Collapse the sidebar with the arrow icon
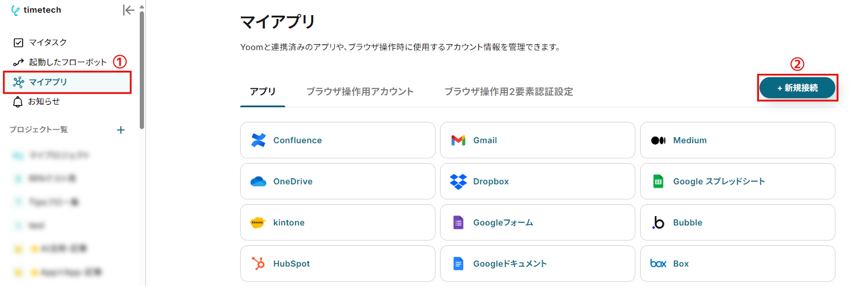868x286 pixels. pos(128,10)
